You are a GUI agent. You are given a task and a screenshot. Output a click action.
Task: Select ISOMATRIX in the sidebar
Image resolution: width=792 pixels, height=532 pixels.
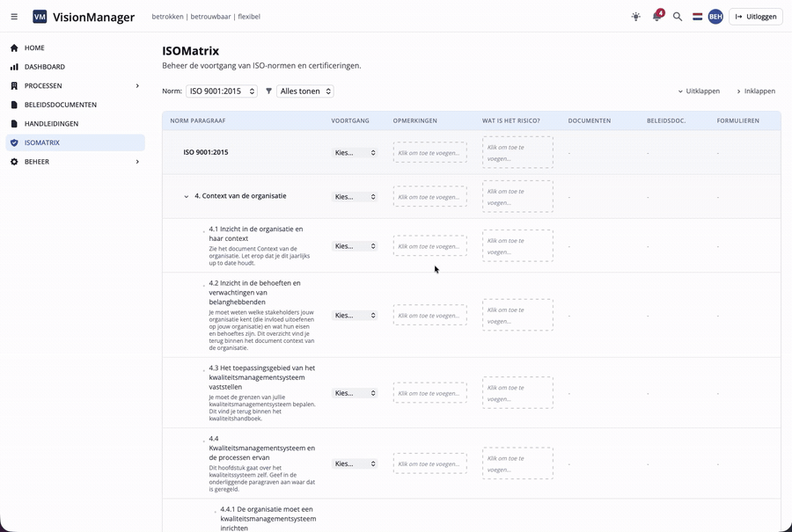point(76,142)
